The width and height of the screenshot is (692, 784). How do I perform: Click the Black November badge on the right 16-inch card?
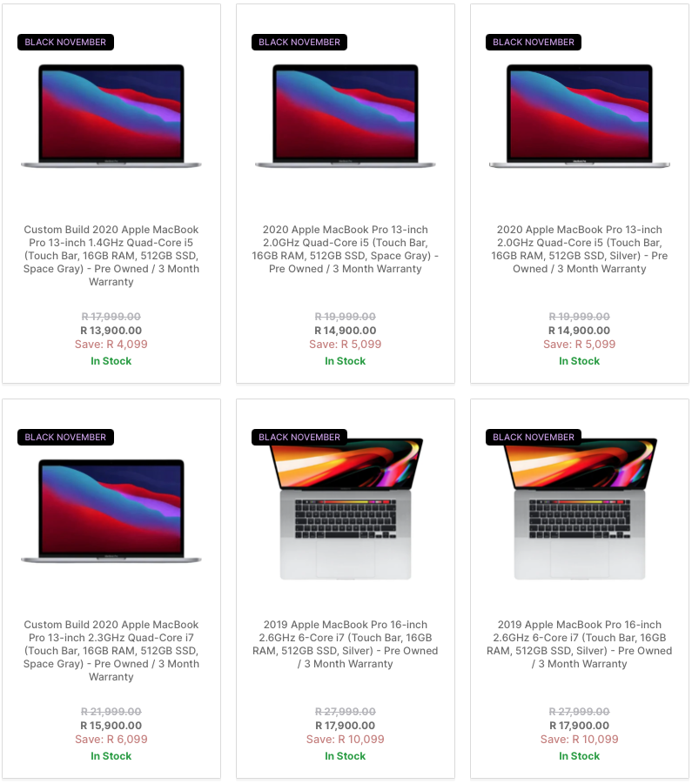click(x=534, y=437)
